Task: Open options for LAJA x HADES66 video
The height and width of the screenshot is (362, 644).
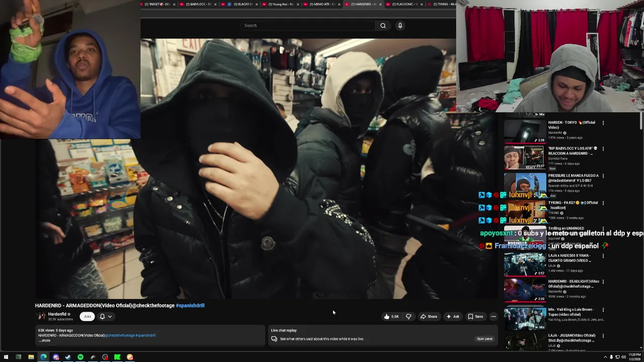Action: coord(603,256)
